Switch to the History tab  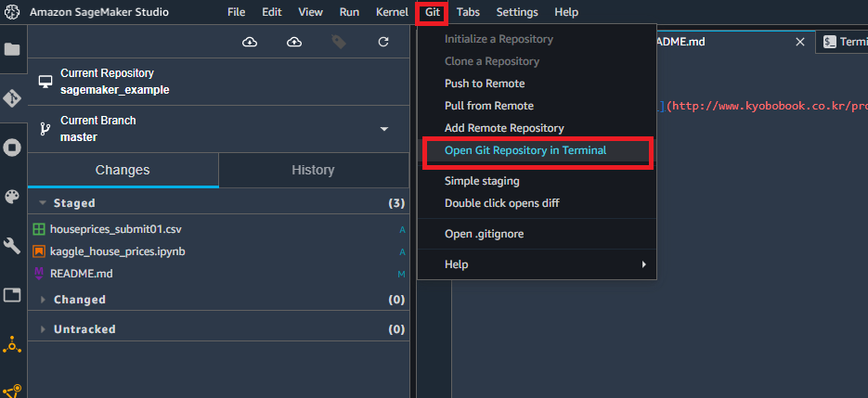pyautogui.click(x=314, y=170)
